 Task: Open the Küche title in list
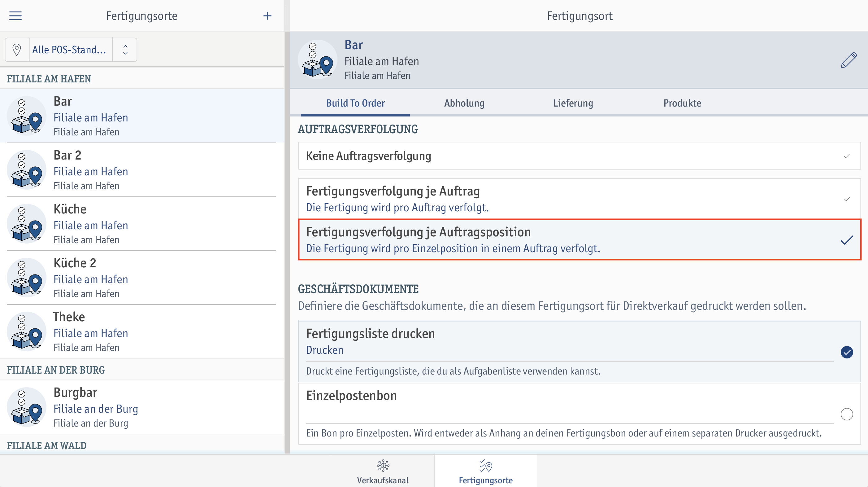point(70,209)
